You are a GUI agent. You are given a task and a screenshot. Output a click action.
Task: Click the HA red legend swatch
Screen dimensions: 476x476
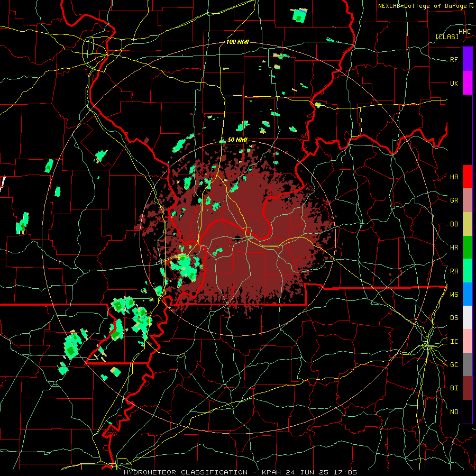coord(467,177)
